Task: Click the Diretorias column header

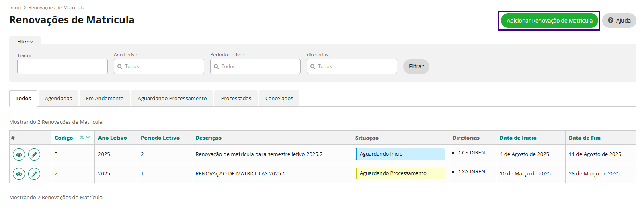Action: (466, 138)
